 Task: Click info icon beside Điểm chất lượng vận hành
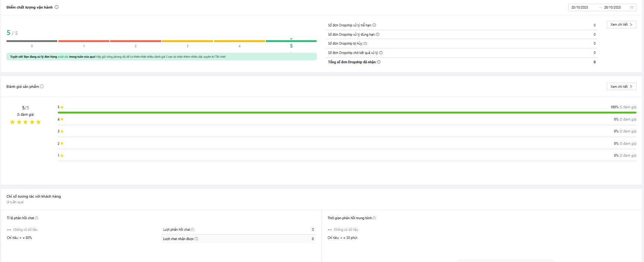(57, 7)
